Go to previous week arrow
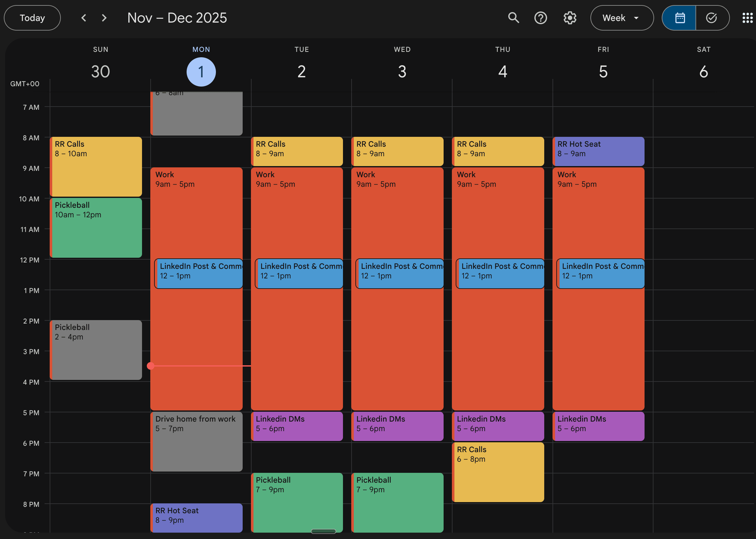Image resolution: width=756 pixels, height=539 pixels. pos(84,17)
